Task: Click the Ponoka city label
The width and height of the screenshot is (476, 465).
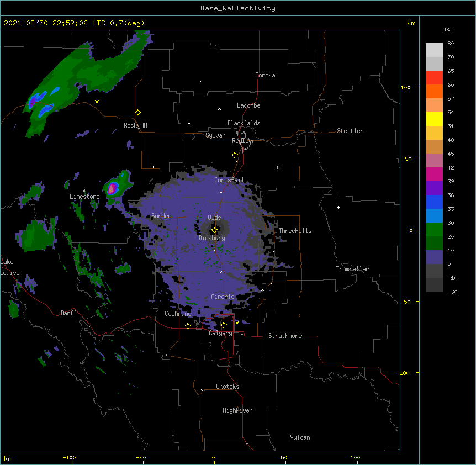Action: coord(265,75)
